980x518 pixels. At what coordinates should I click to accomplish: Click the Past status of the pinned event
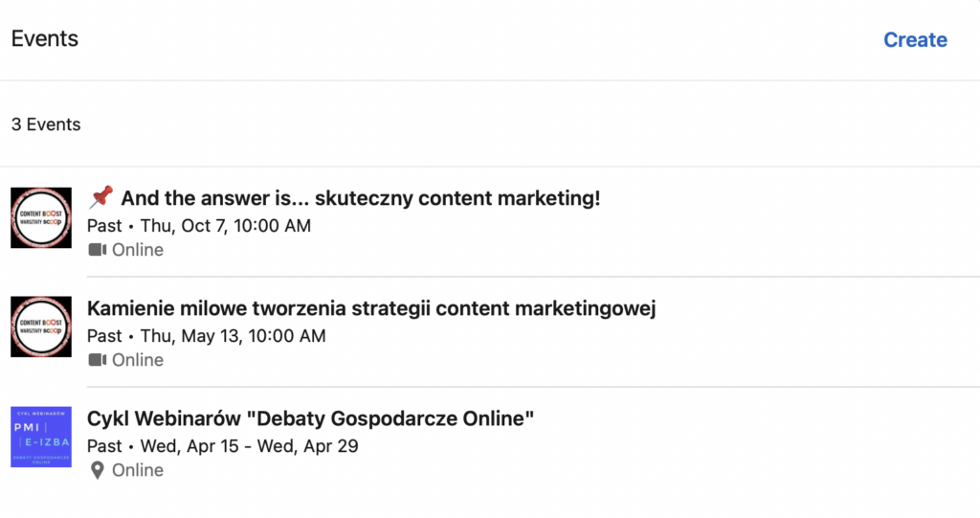click(104, 226)
